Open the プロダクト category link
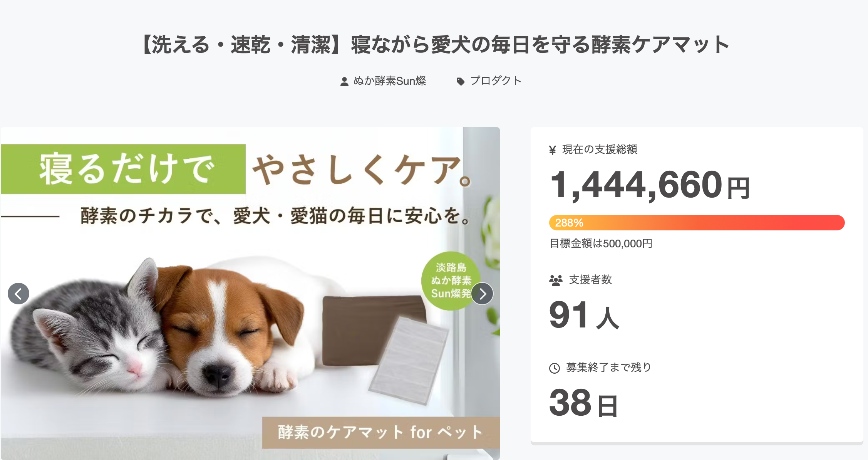Viewport: 868px width, 460px height. coord(496,81)
